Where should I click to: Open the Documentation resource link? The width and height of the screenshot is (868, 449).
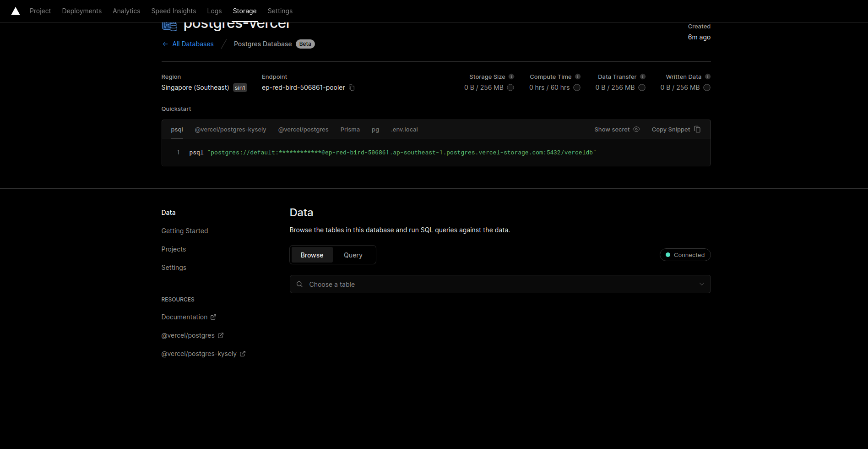[184, 317]
